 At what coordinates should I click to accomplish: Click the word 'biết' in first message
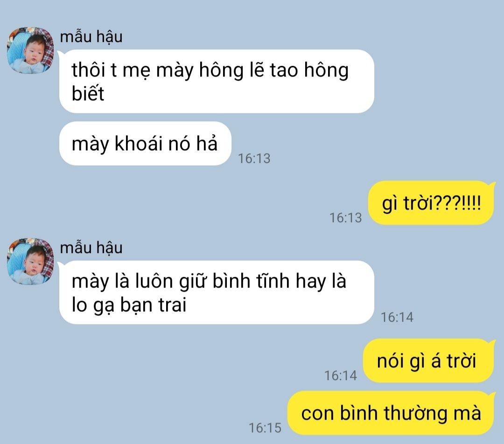coord(88,93)
